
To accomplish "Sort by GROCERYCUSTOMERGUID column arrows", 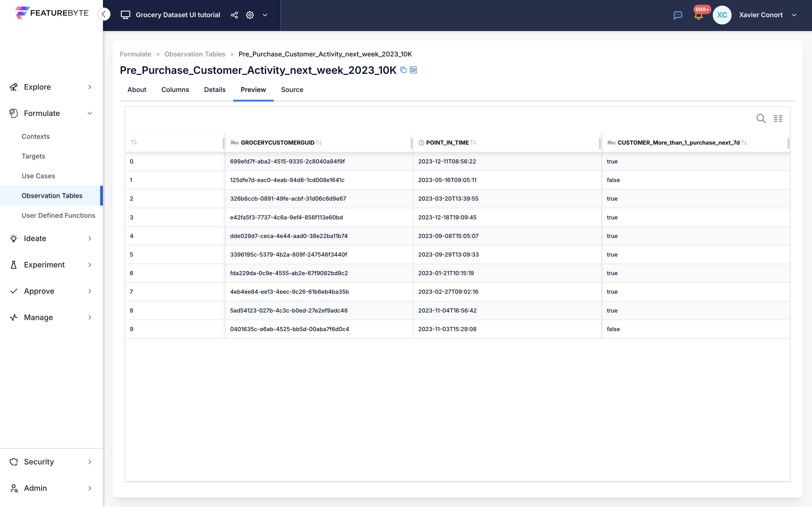I will 319,143.
